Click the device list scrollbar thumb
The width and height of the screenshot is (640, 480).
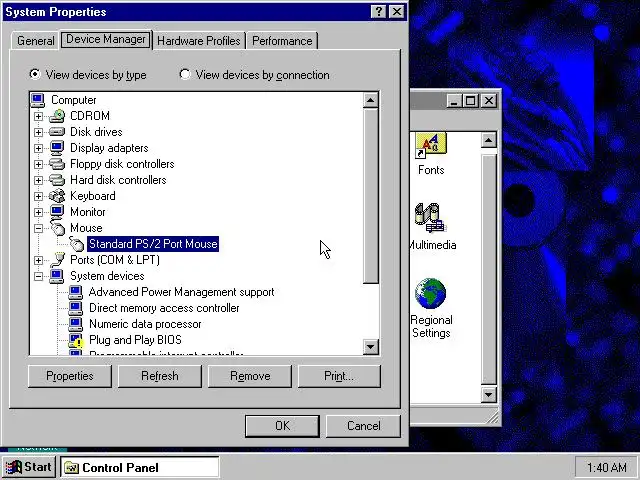click(371, 196)
